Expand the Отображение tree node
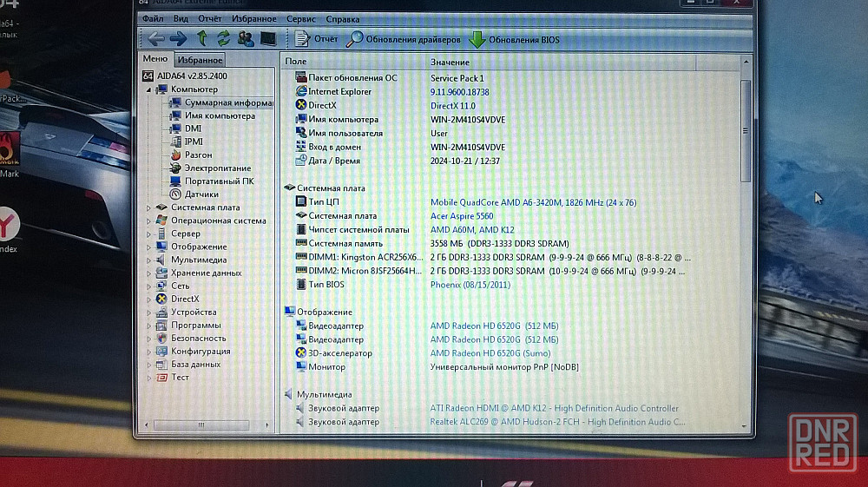The image size is (868, 487). 148,247
